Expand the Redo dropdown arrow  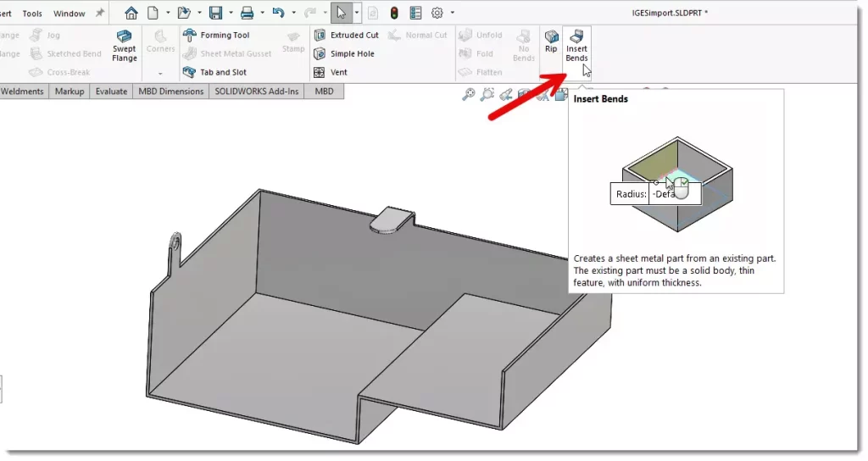pos(325,13)
